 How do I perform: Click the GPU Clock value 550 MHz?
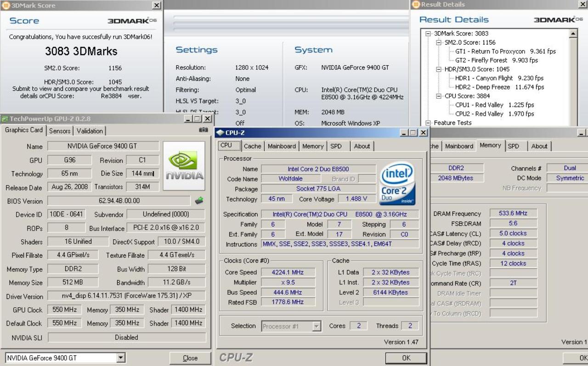click(x=65, y=310)
